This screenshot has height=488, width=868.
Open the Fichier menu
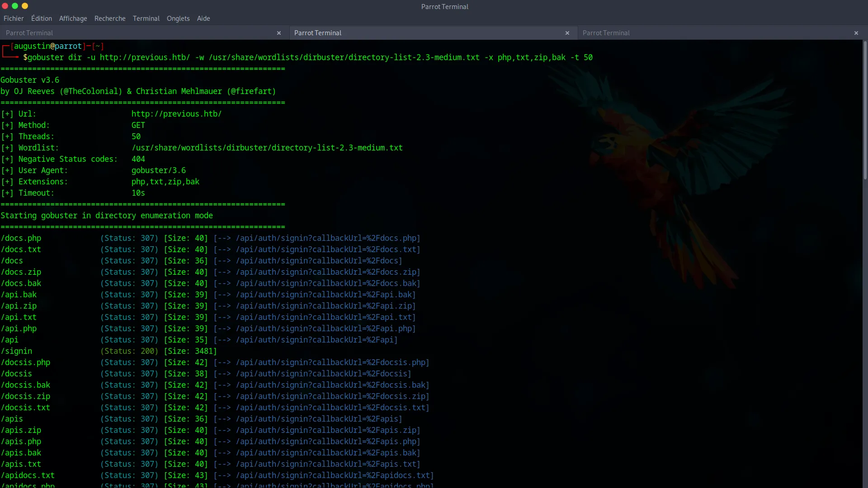click(x=14, y=19)
